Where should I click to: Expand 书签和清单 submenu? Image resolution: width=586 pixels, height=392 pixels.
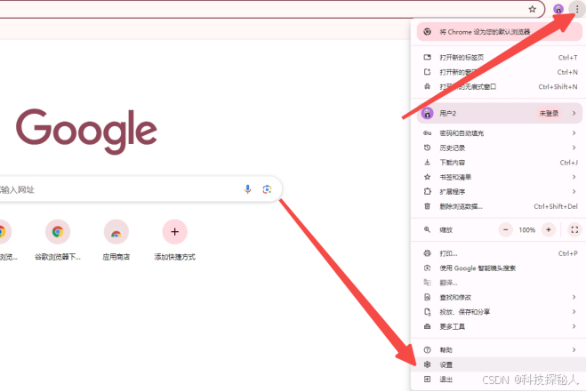(499, 177)
